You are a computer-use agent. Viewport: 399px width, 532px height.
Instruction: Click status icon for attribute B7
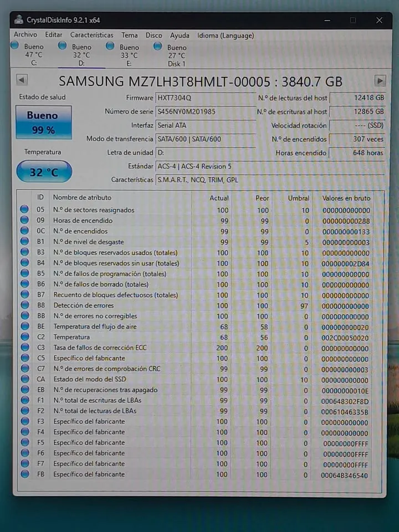24,294
